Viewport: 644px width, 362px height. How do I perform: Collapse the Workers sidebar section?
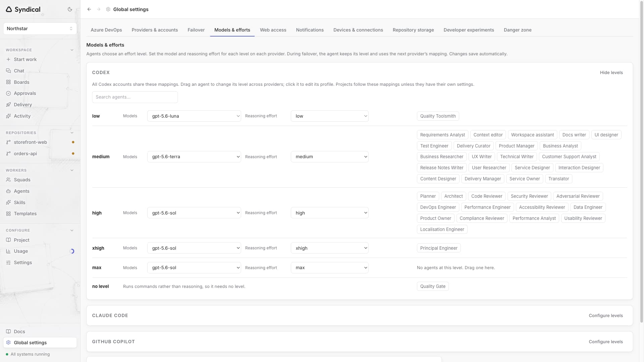pos(72,170)
